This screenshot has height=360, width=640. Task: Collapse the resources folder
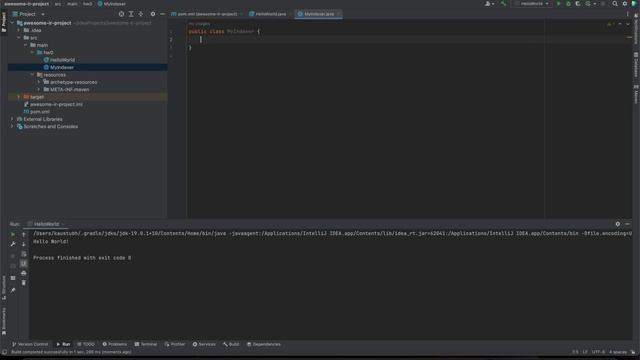[x=32, y=75]
